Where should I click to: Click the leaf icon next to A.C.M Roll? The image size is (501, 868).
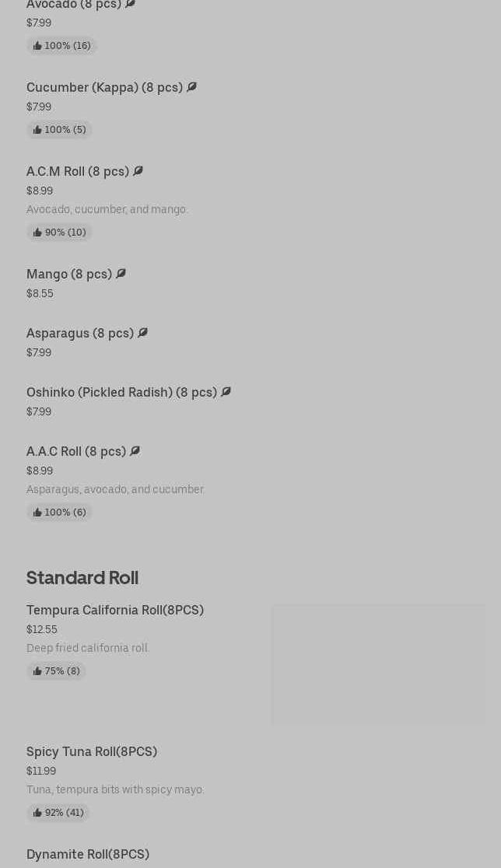[x=138, y=171]
